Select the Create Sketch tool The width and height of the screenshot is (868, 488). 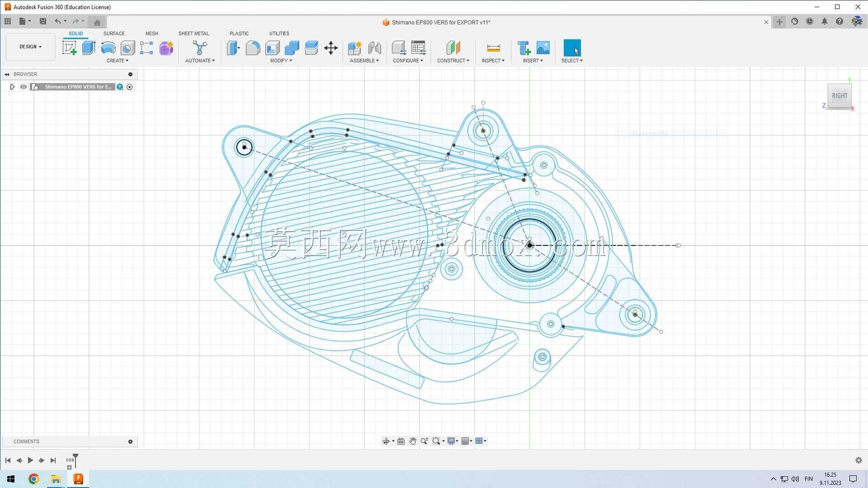click(69, 48)
